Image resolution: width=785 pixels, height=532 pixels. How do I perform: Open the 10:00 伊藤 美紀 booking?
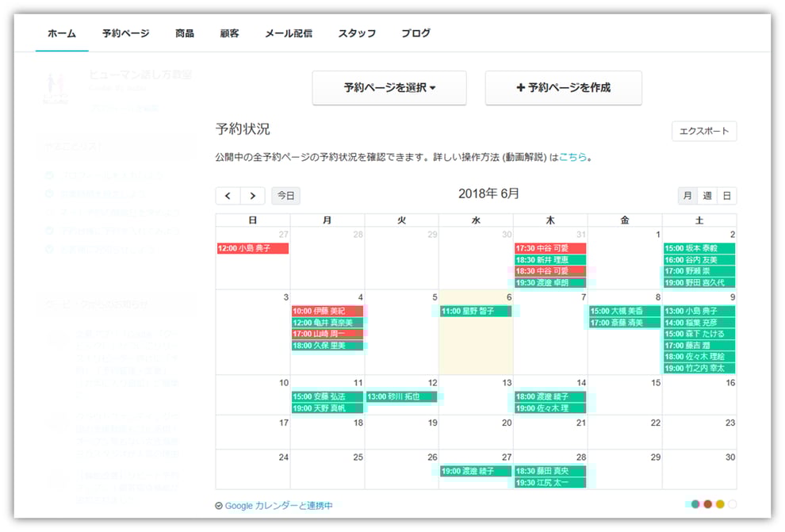327,312
